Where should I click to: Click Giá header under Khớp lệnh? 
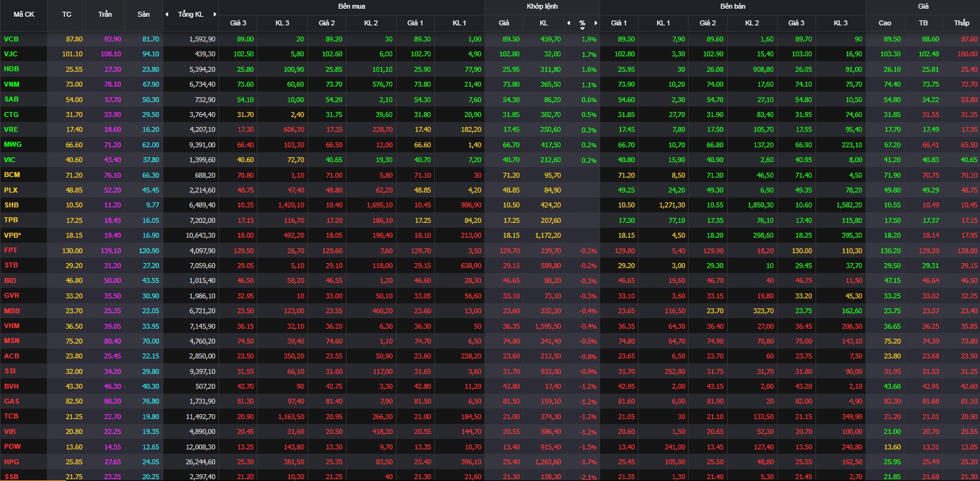click(x=504, y=23)
